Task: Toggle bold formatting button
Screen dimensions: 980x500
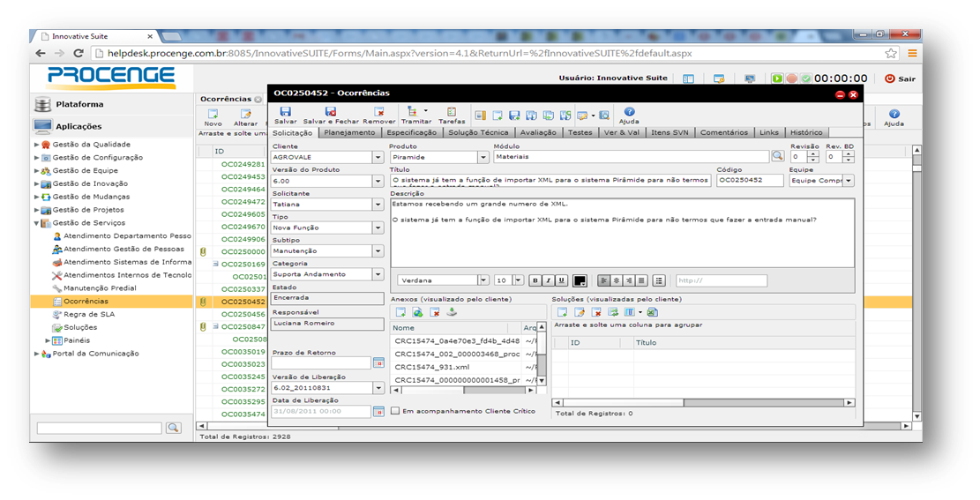Action: click(x=535, y=280)
